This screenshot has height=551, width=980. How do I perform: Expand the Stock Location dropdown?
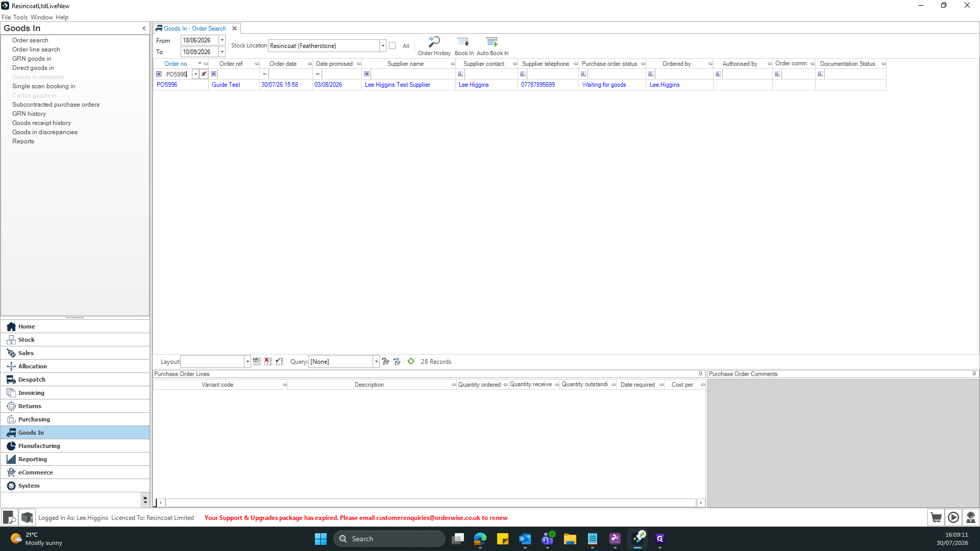coord(383,46)
